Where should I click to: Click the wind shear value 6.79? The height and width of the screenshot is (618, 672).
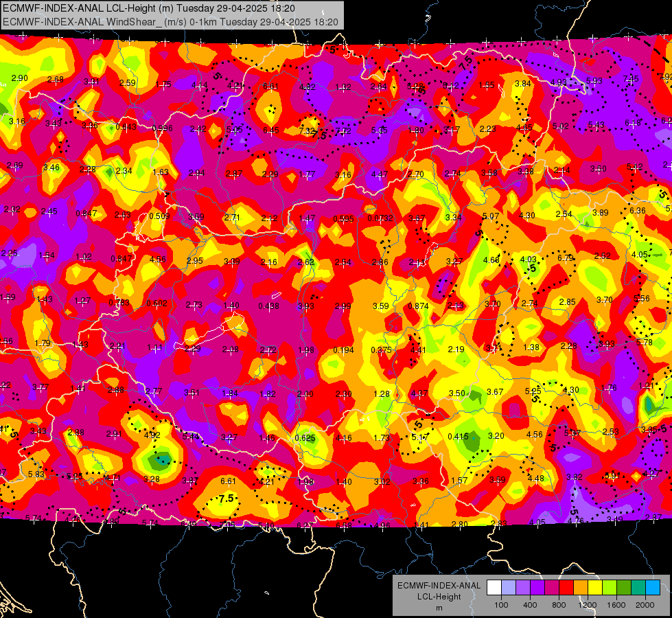click(566, 257)
